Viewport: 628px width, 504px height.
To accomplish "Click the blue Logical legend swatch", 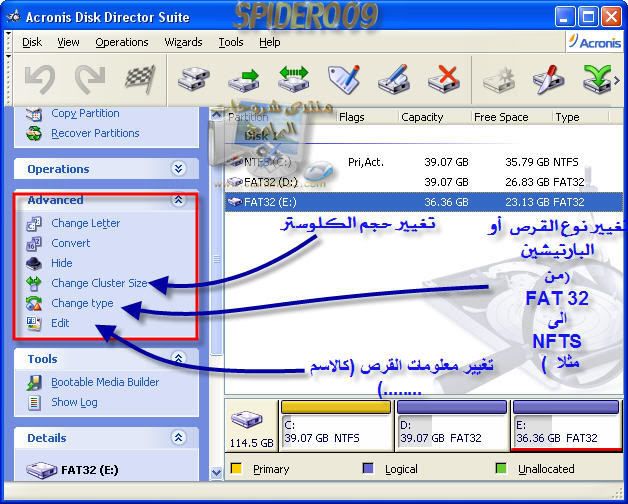I will 368,468.
